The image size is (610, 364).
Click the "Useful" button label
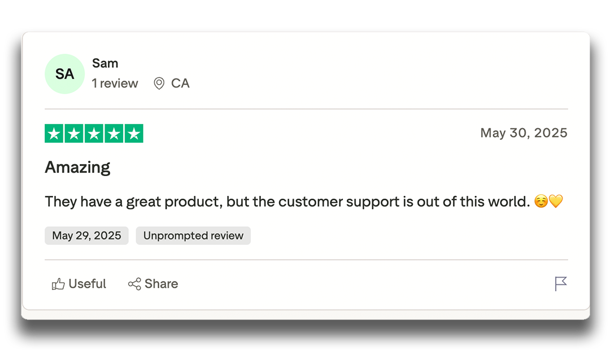click(x=87, y=284)
